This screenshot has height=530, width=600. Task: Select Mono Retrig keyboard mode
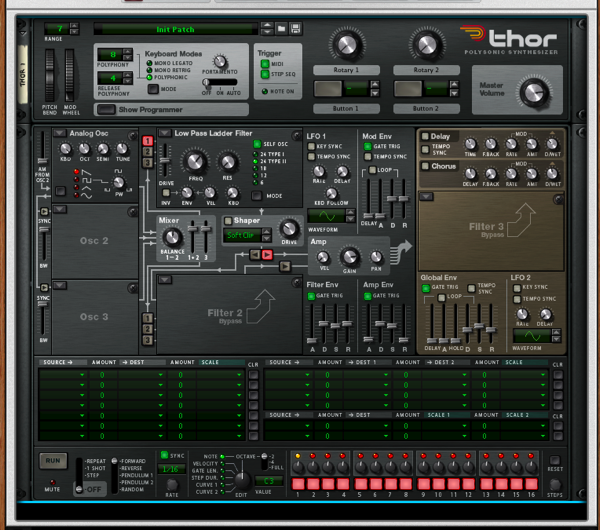(x=149, y=70)
